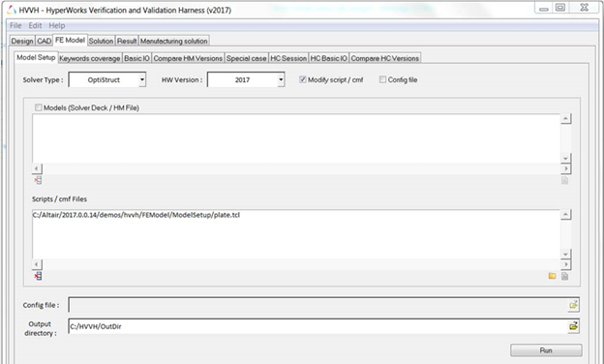Enable Modify script / cmf checkbox
The image size is (604, 364).
pyautogui.click(x=303, y=79)
